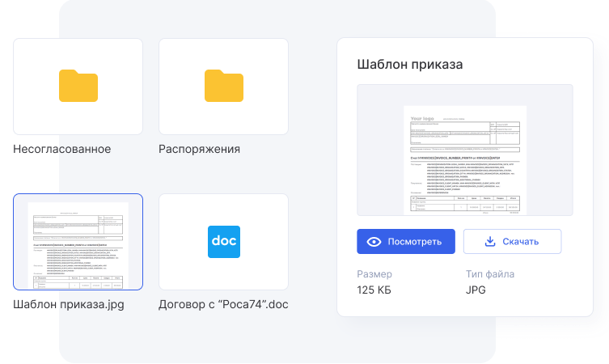Click the JPG file type value
This screenshot has height=364, width=609.
pos(476,290)
